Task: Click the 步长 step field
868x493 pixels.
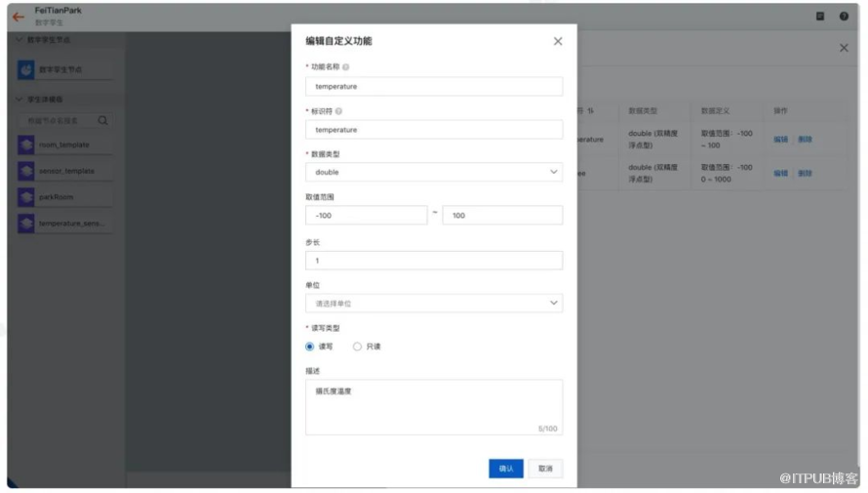Action: pyautogui.click(x=434, y=261)
